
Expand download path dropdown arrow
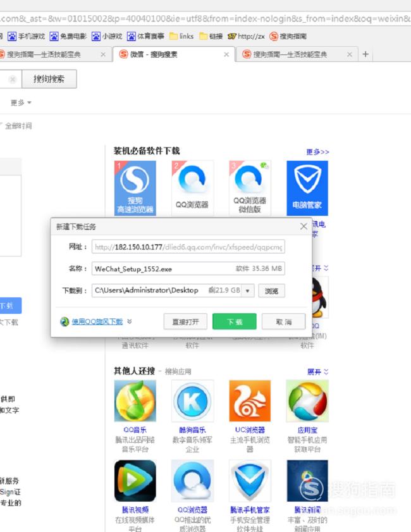click(x=248, y=291)
